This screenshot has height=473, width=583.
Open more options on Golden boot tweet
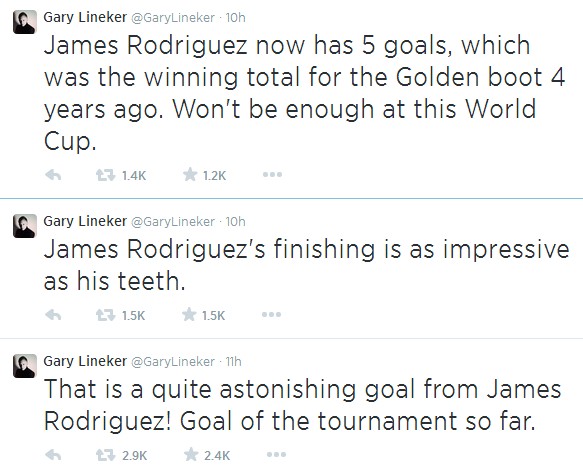[272, 174]
